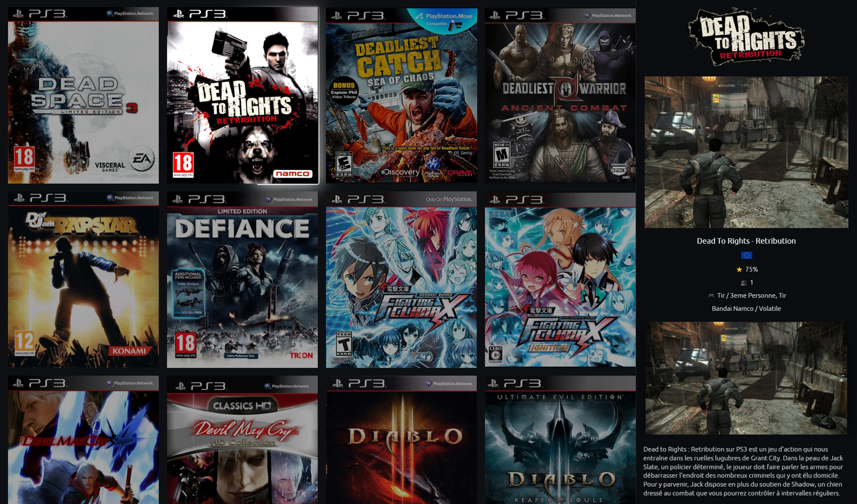Click the players count icon
857x504 pixels.
point(743,283)
